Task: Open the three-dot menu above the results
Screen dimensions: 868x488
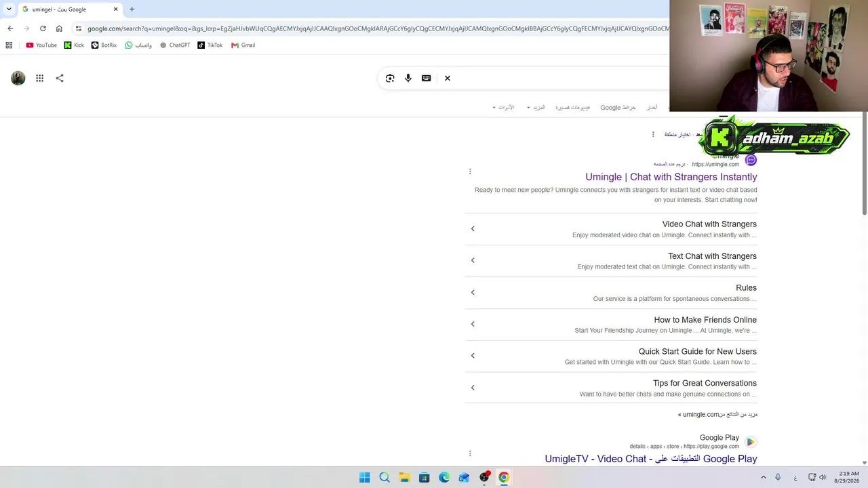Action: [653, 135]
